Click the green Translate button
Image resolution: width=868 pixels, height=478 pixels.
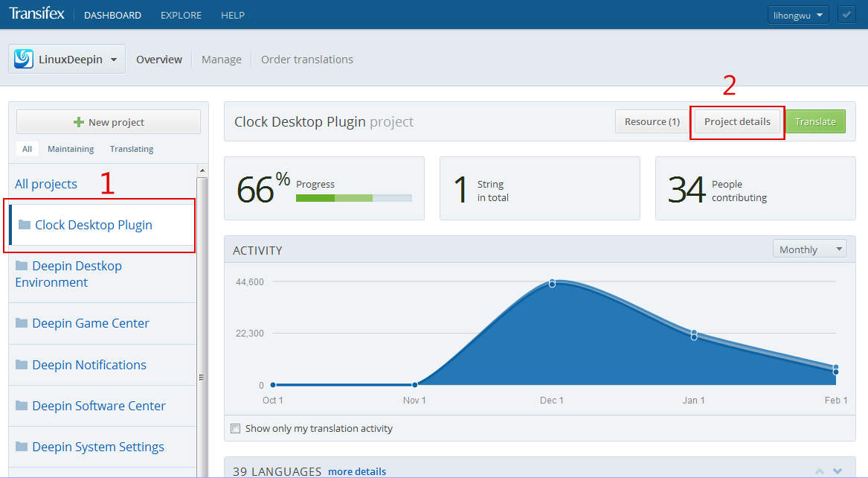815,121
